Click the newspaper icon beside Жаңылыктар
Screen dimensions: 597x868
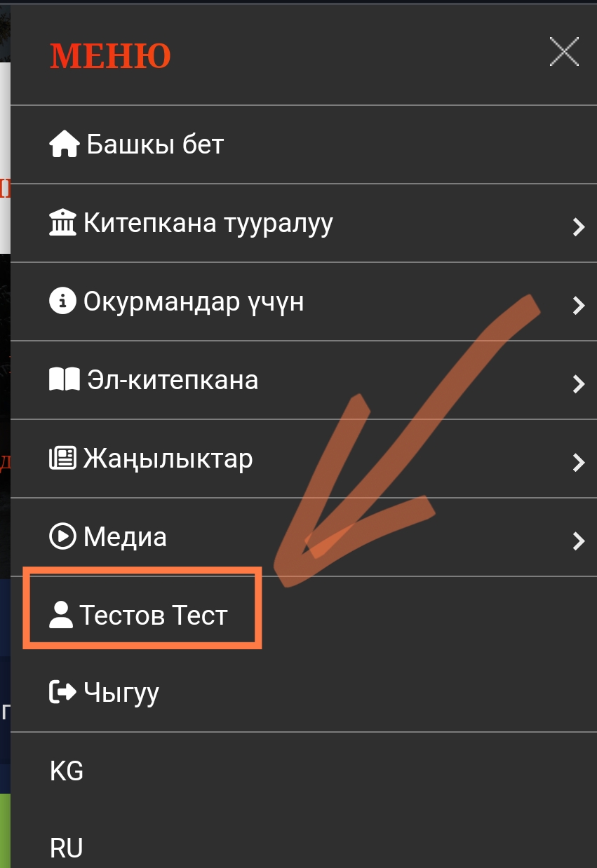pyautogui.click(x=63, y=459)
